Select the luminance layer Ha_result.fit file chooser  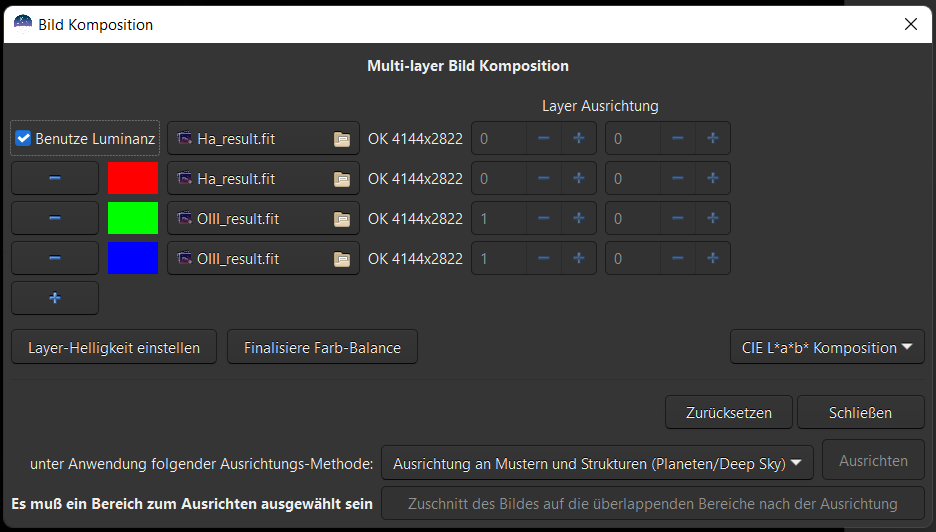pyautogui.click(x=263, y=139)
